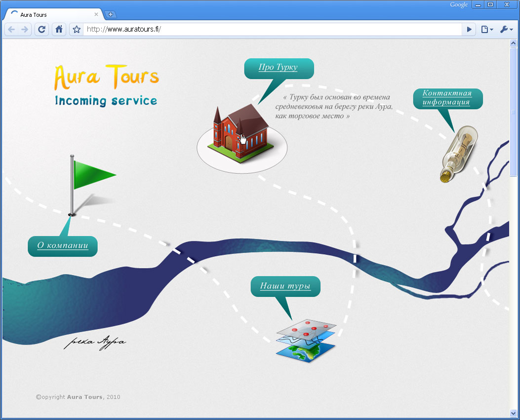Click the page scrollbar up arrow
The height and width of the screenshot is (420, 520).
(x=513, y=43)
